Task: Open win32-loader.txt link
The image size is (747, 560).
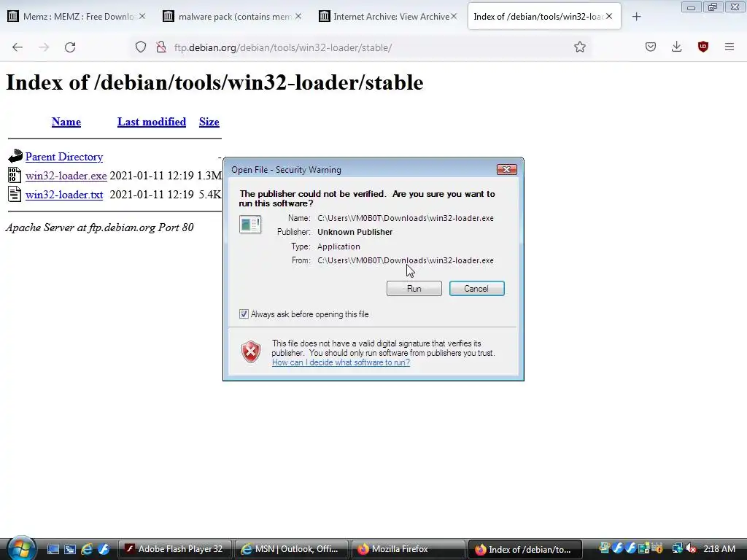Action: point(64,195)
